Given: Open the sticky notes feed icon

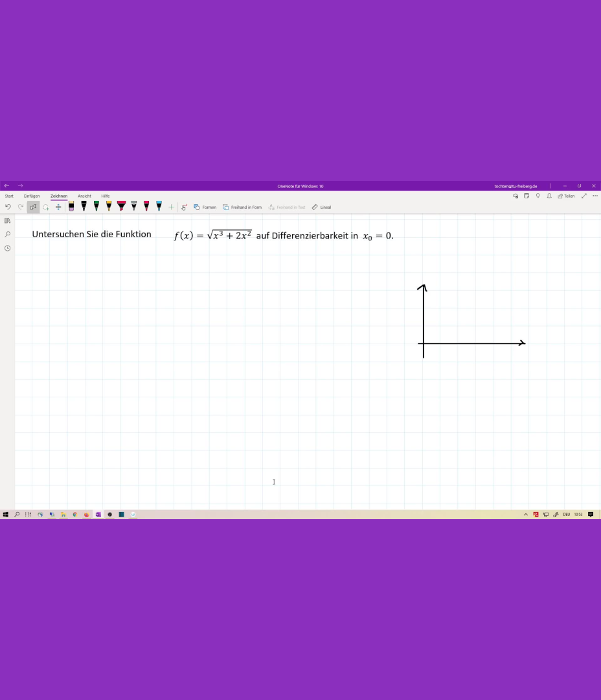Looking at the screenshot, I should 527,196.
